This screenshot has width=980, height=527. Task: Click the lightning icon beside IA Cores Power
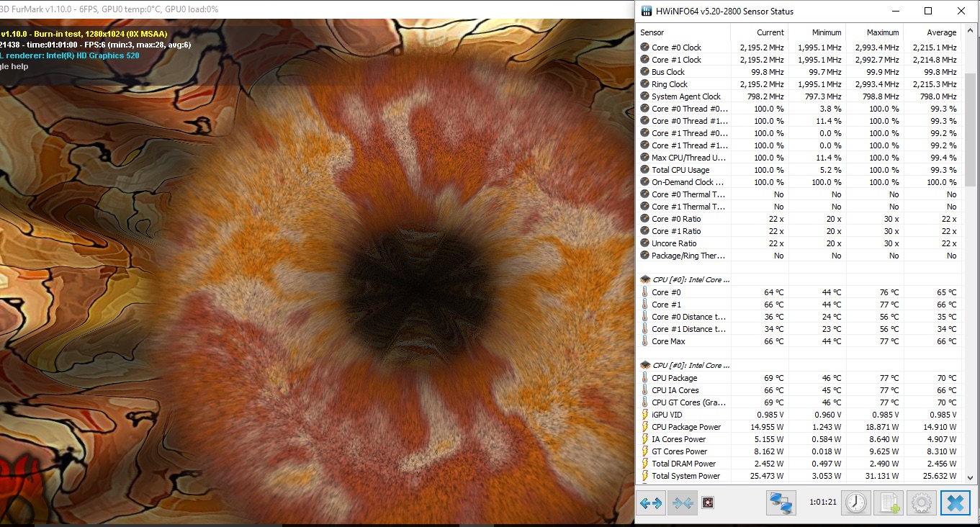[x=644, y=439]
